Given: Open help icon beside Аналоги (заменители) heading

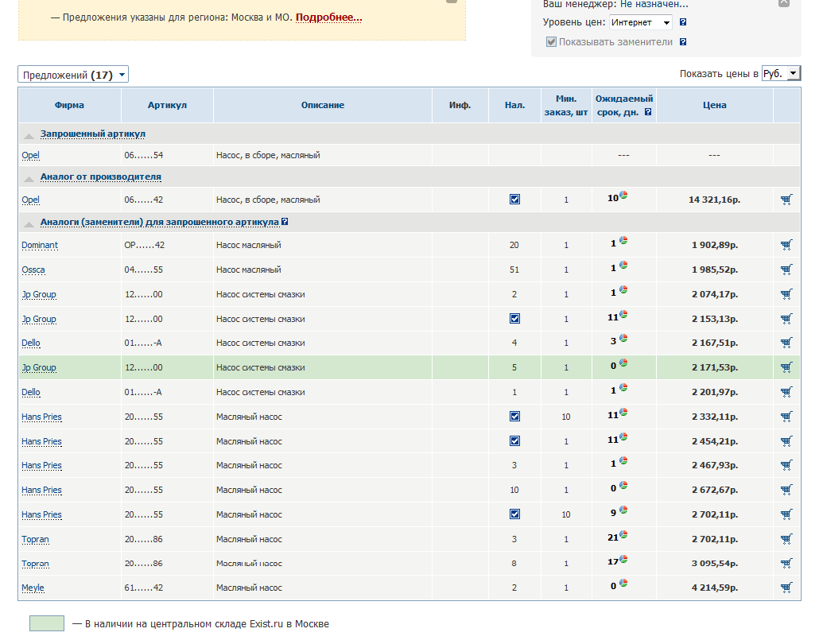Looking at the screenshot, I should click(285, 222).
